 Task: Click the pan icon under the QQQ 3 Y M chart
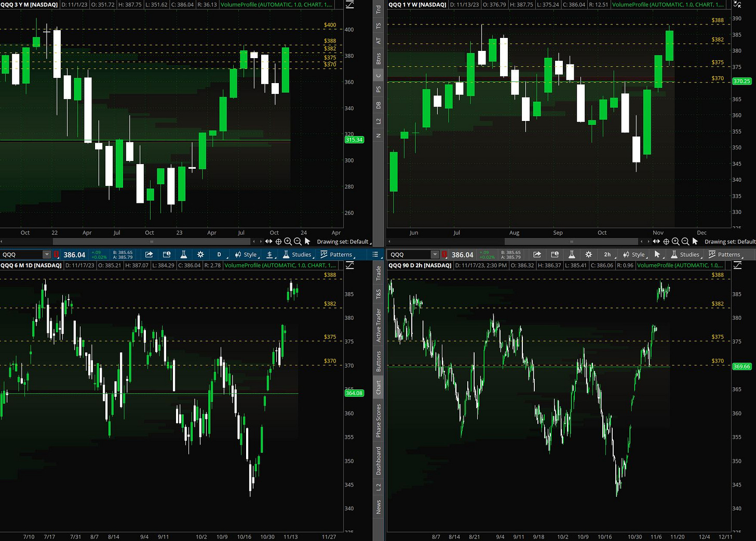click(x=268, y=241)
